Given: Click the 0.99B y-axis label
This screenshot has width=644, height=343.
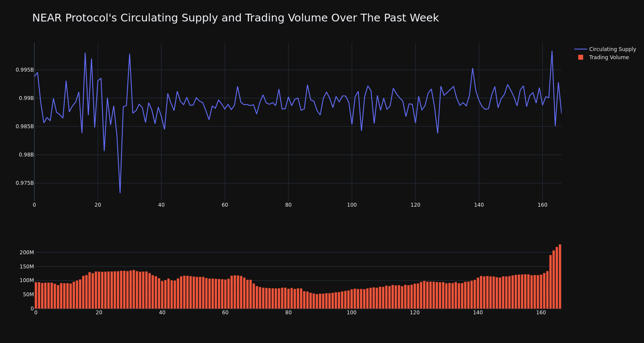Looking at the screenshot, I should pyautogui.click(x=26, y=98).
